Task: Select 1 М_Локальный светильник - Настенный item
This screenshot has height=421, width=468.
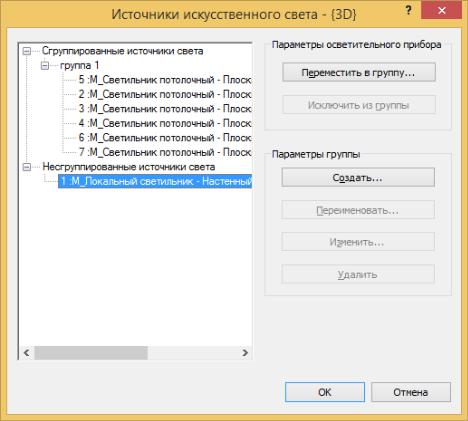Action: [x=155, y=181]
